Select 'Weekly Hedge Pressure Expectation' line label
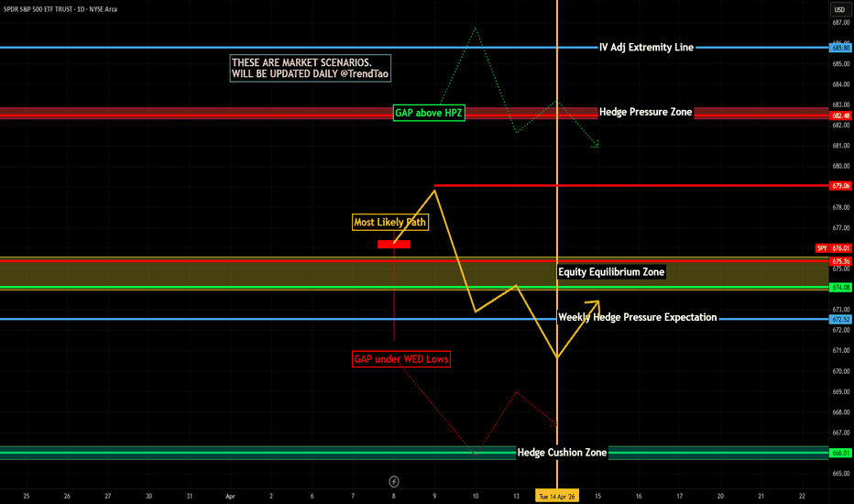 click(x=637, y=318)
